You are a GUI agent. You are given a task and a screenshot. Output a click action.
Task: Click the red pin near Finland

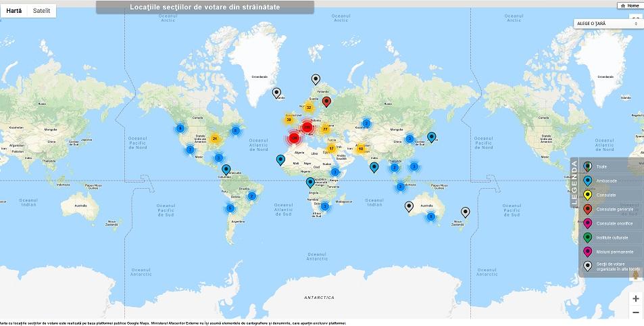pos(326,101)
